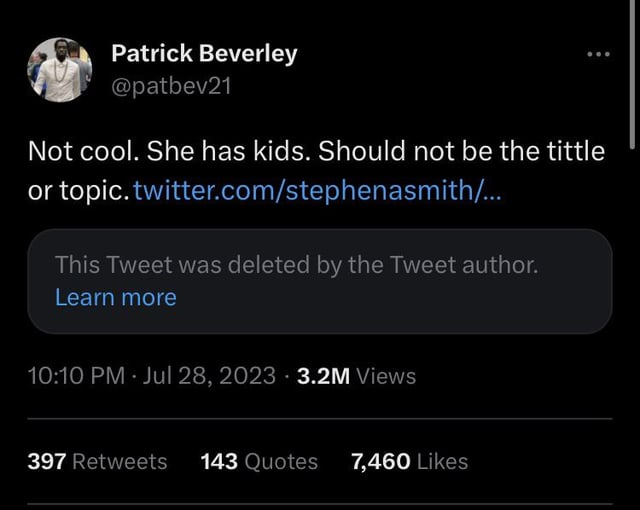The image size is (640, 510).
Task: Click the Jul 28, 2023 date
Action: (210, 376)
